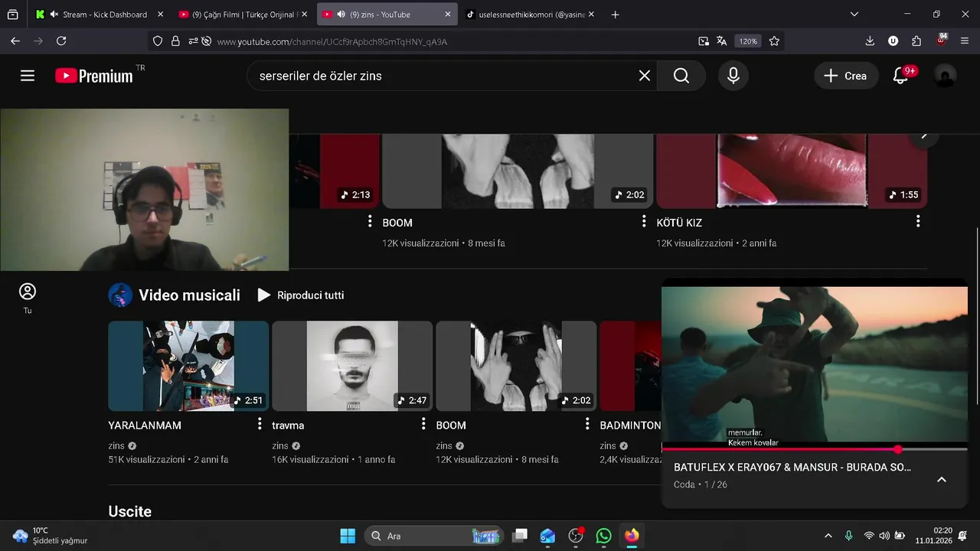980x551 pixels.
Task: Open the account avatar menu
Action: pyautogui.click(x=945, y=76)
